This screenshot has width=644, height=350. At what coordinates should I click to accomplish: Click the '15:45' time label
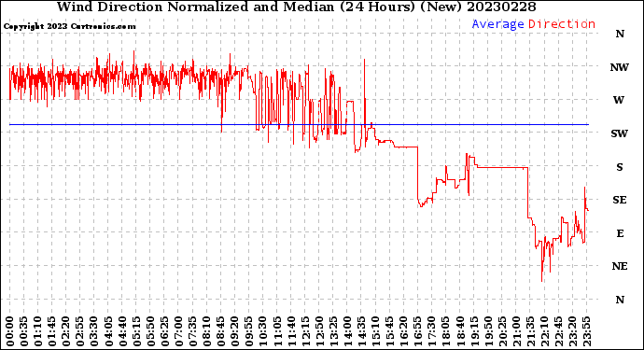click(390, 331)
